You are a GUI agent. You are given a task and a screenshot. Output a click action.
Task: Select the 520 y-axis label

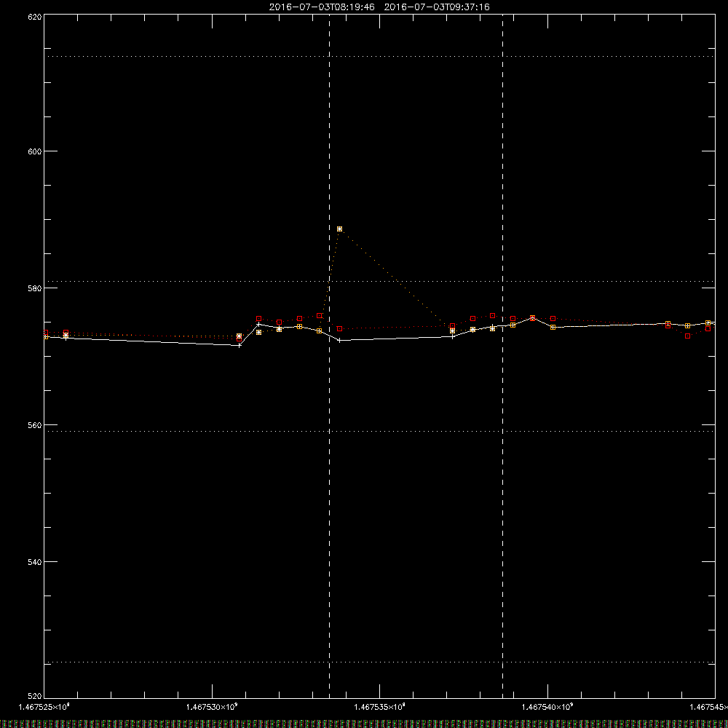[x=35, y=697]
